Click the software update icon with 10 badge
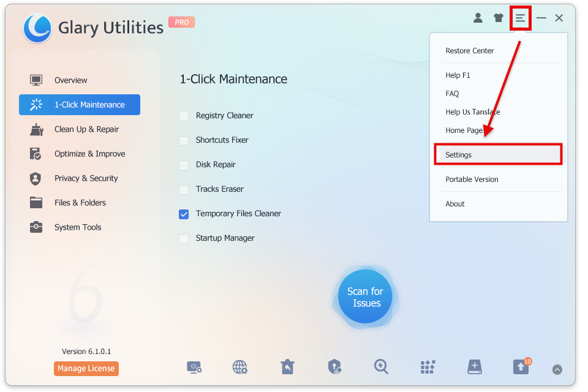Image resolution: width=588 pixels, height=392 pixels. tap(522, 366)
